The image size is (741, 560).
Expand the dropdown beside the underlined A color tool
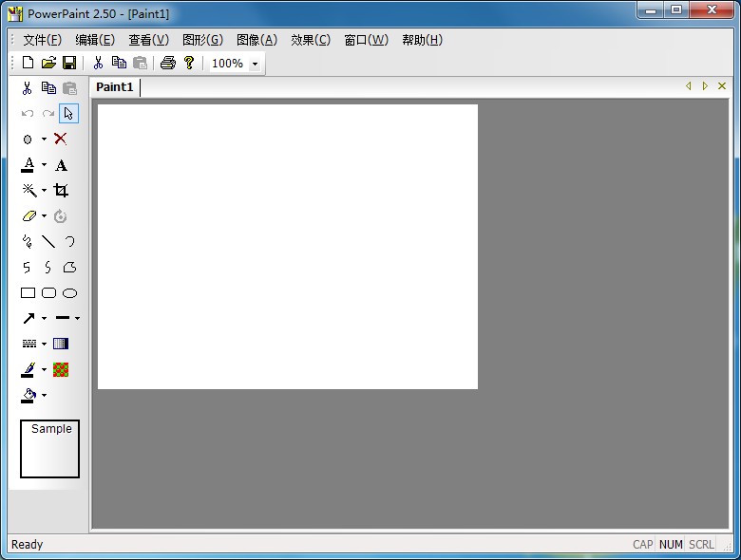click(x=44, y=165)
